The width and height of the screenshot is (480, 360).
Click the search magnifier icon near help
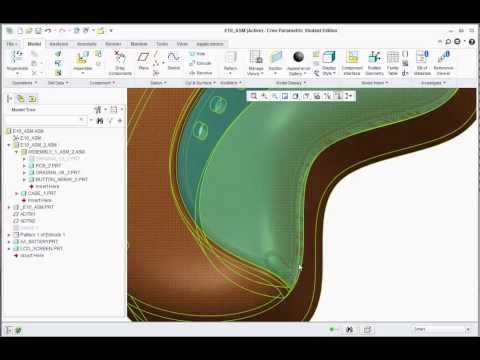point(448,42)
